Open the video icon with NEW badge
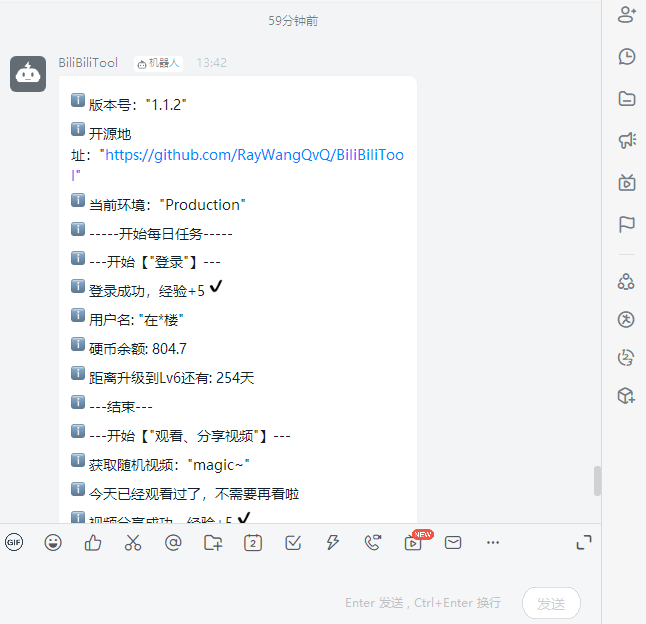 point(413,542)
